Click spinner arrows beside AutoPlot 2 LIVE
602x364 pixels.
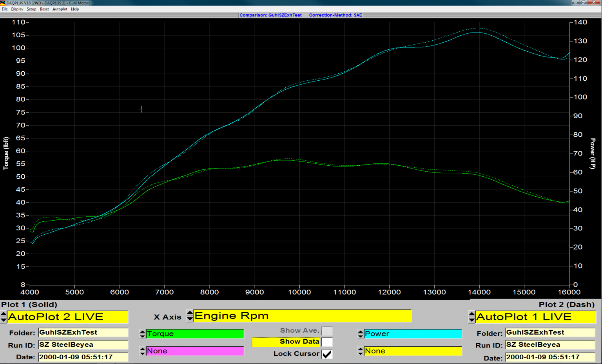pyautogui.click(x=4, y=317)
